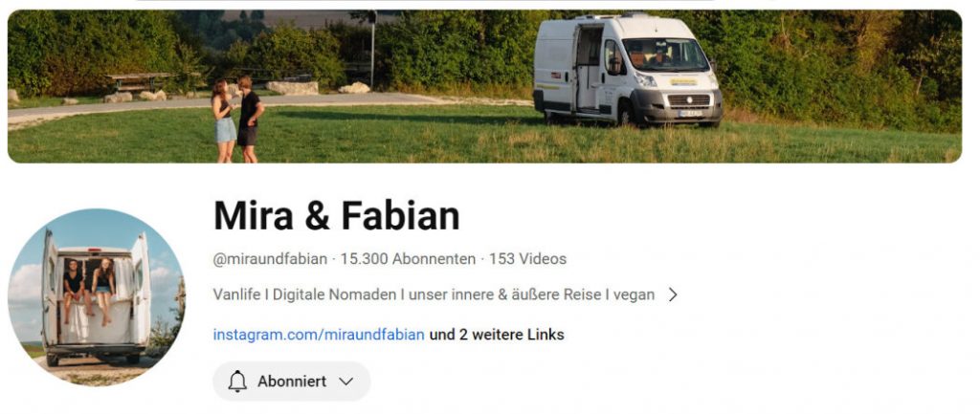Click the '153 Videos' count
This screenshot has width=980, height=414.
[x=527, y=258]
